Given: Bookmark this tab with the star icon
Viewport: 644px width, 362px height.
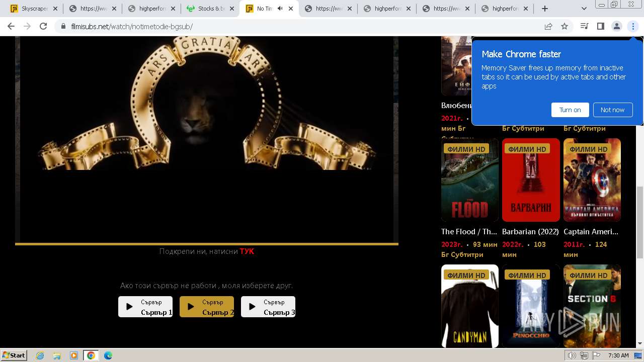Looking at the screenshot, I should (565, 26).
